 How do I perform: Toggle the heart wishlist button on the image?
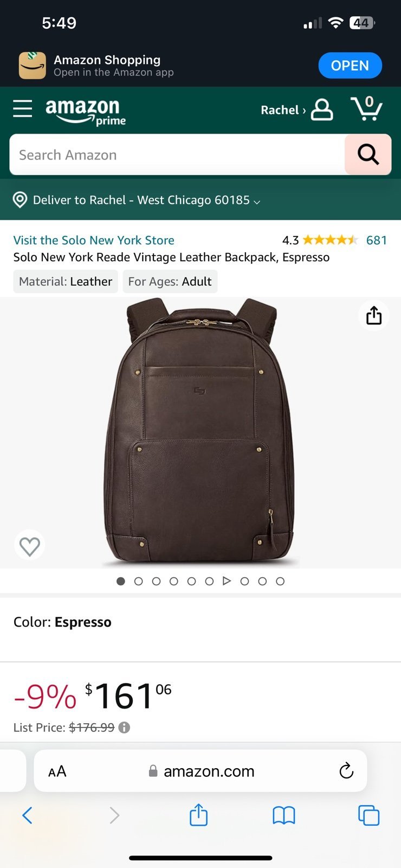(30, 546)
